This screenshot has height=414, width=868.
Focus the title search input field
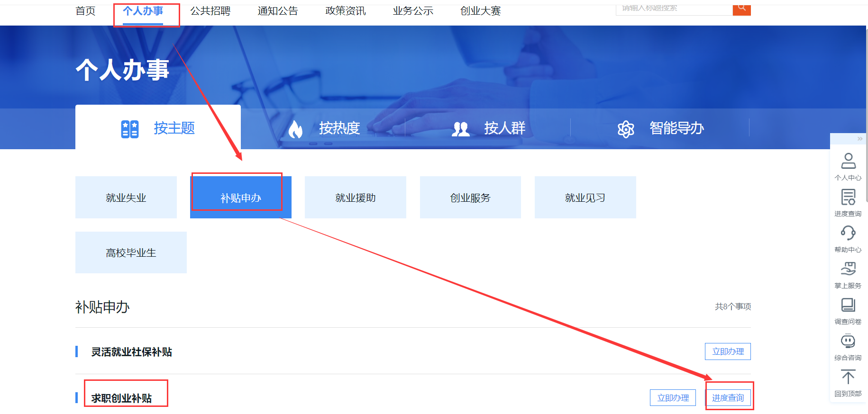(x=673, y=9)
